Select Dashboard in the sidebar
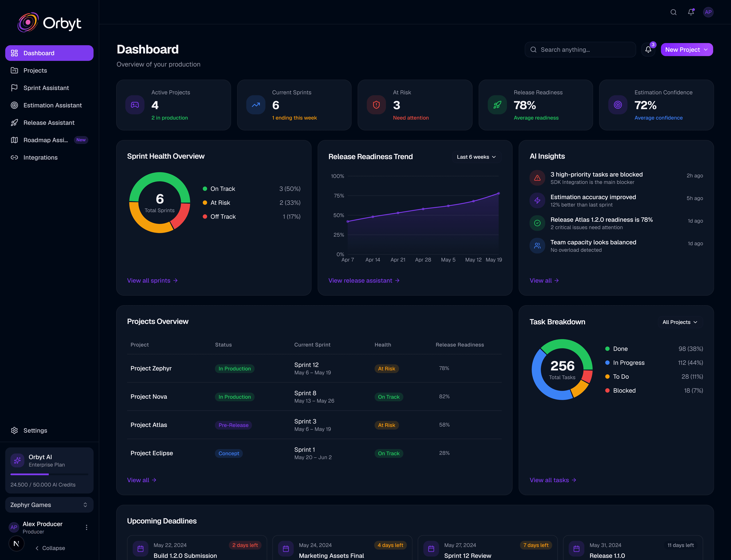The width and height of the screenshot is (731, 560). click(x=49, y=53)
